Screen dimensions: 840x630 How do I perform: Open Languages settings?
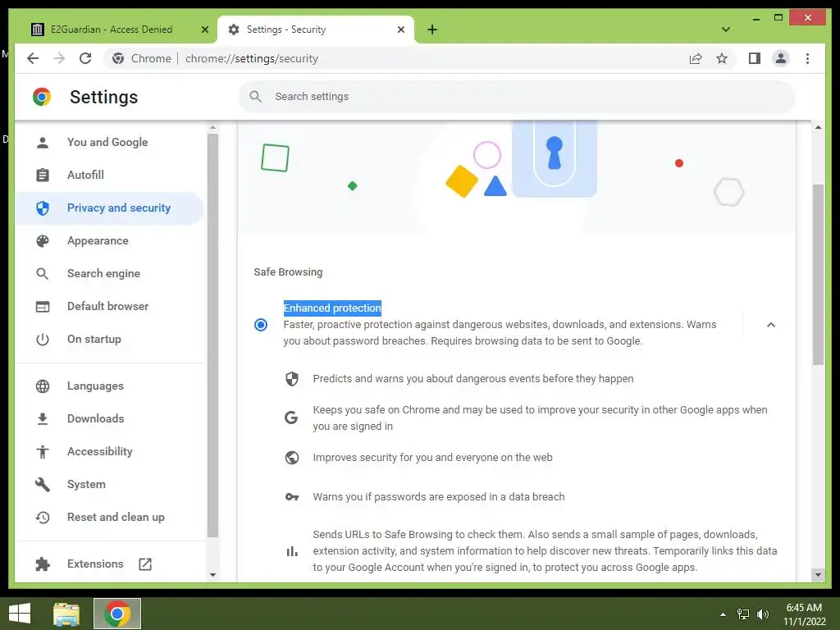[109, 386]
